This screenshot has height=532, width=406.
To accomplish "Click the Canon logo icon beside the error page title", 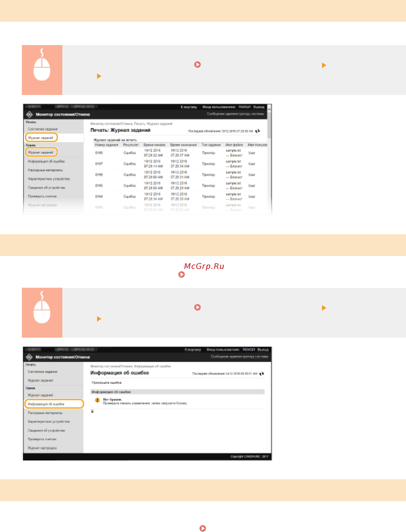I will [x=29, y=357].
